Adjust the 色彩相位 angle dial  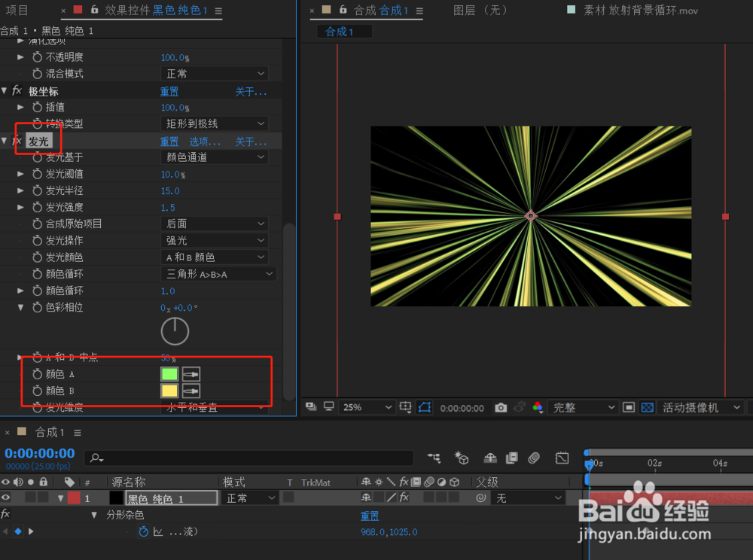[175, 331]
